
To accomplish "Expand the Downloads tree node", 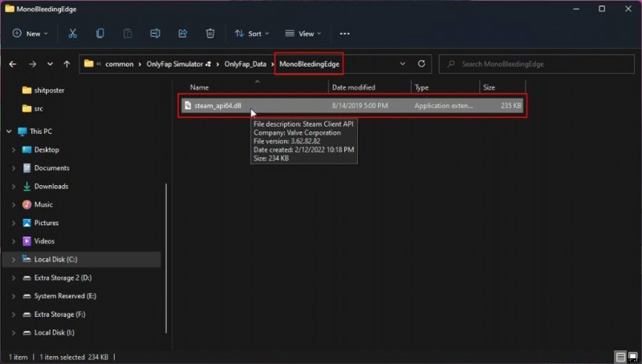I will pyautogui.click(x=14, y=187).
